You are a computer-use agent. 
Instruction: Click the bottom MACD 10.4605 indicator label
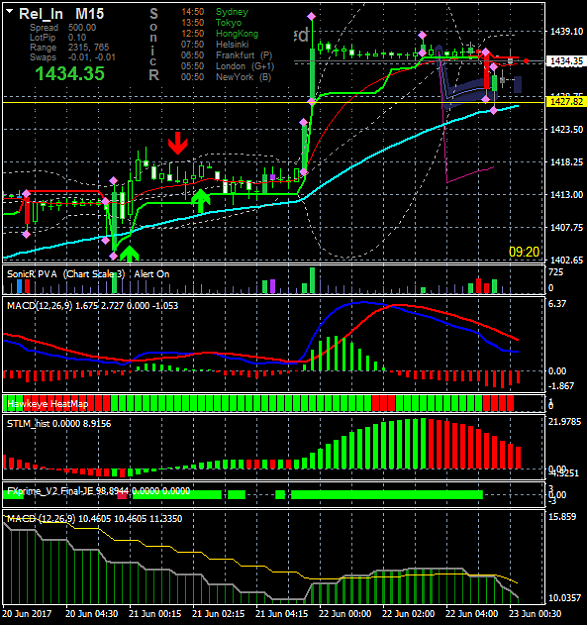click(x=94, y=519)
